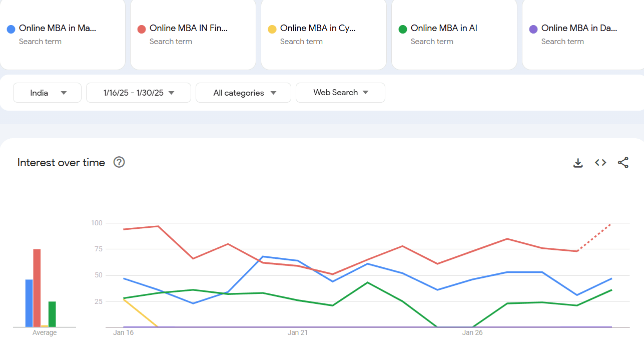The width and height of the screenshot is (644, 346).
Task: Download the Interest over time data
Action: pyautogui.click(x=578, y=163)
